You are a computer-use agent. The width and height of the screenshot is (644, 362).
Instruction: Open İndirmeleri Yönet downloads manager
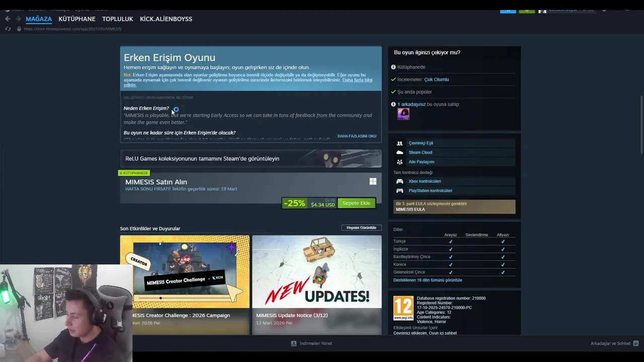pos(315,343)
